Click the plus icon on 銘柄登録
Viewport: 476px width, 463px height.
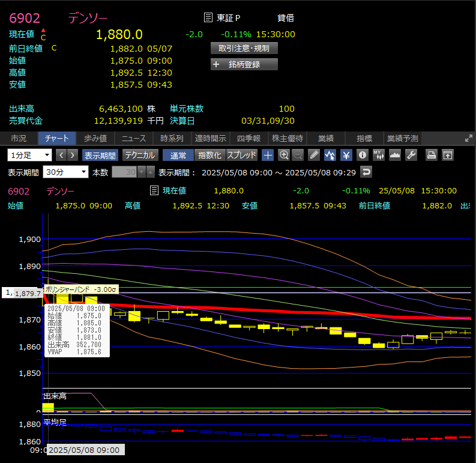pos(216,64)
